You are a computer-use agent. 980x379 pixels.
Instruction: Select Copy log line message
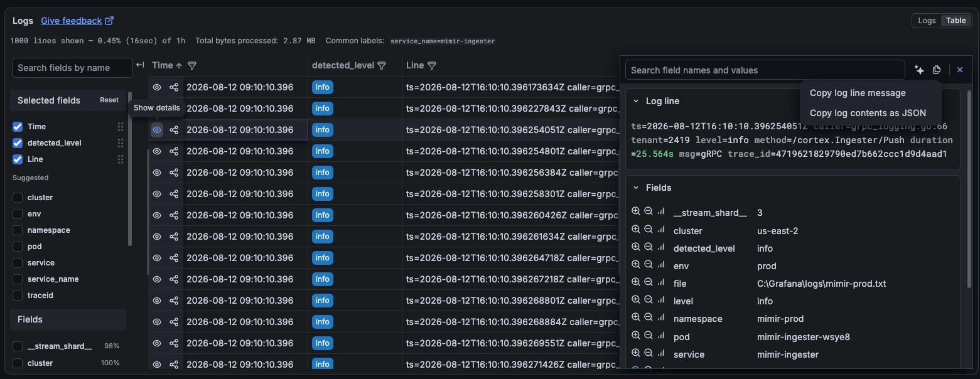858,93
